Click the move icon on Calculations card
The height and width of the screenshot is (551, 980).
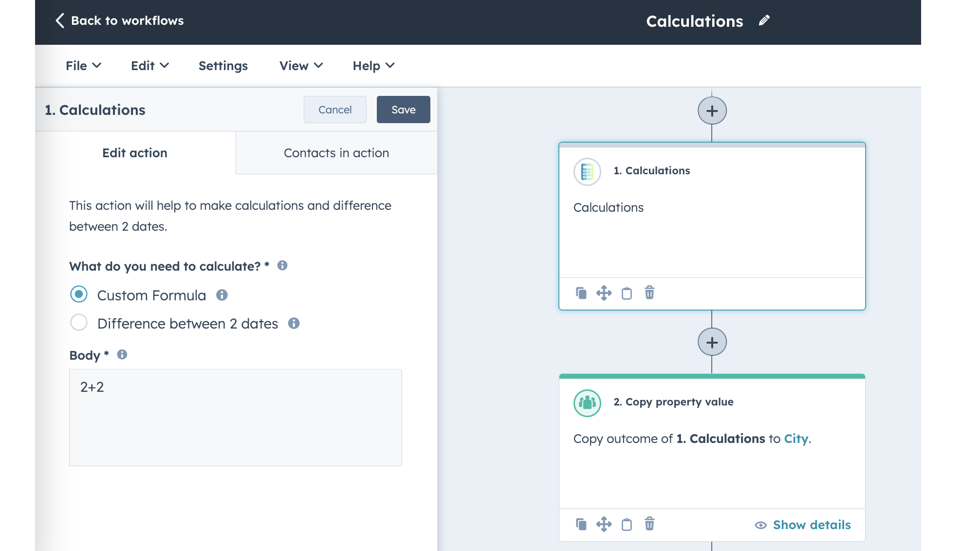(x=604, y=293)
